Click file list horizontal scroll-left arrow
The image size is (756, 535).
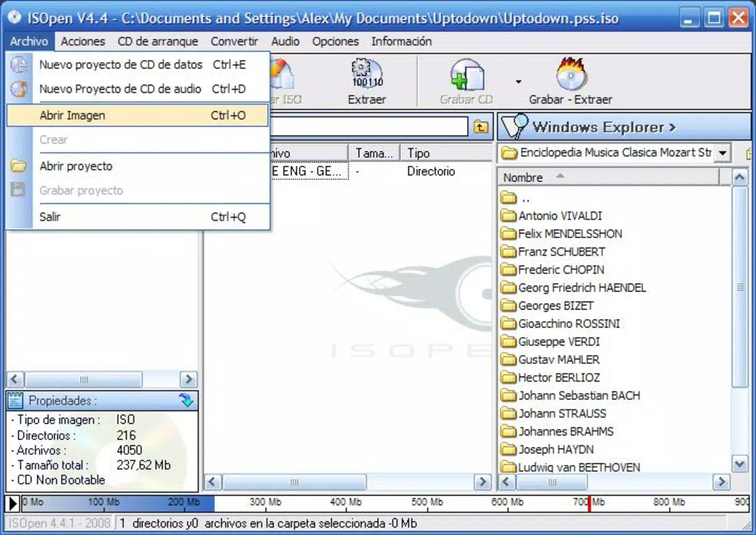[x=213, y=481]
